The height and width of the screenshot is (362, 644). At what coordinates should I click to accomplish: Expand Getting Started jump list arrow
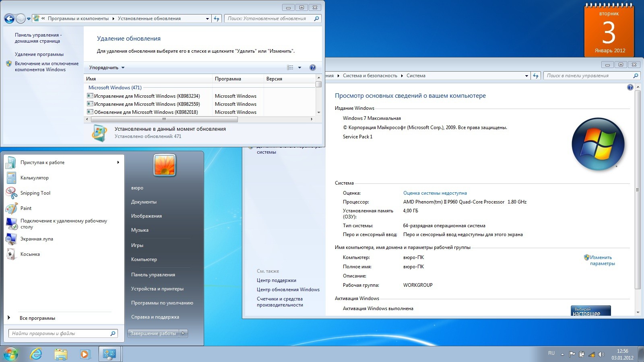(x=118, y=162)
